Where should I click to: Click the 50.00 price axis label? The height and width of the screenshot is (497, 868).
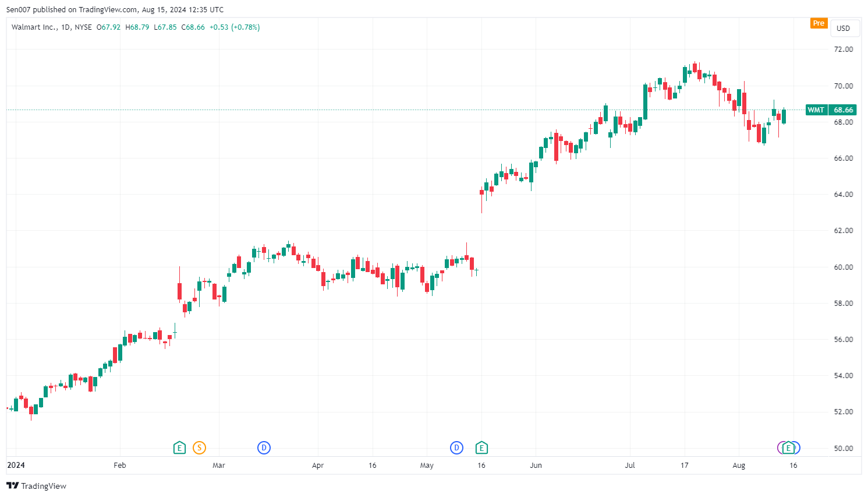(844, 448)
